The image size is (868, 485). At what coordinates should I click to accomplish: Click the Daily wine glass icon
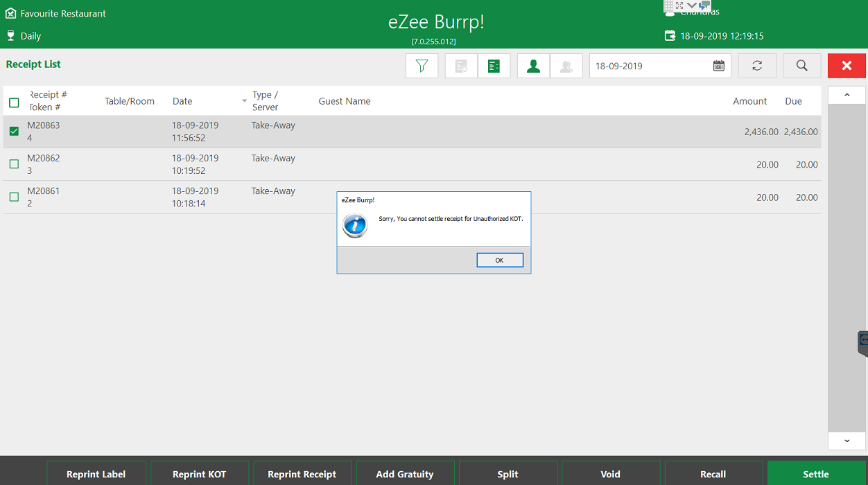[x=10, y=35]
